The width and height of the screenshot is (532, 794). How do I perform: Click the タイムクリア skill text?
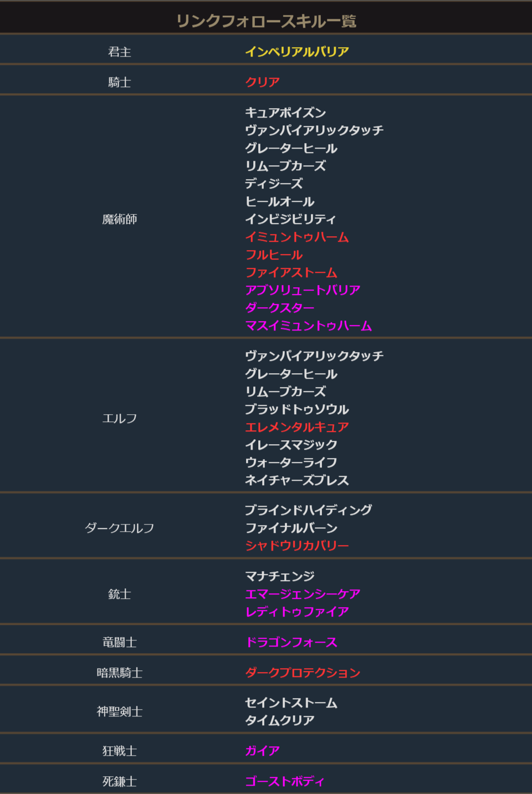coord(279,720)
